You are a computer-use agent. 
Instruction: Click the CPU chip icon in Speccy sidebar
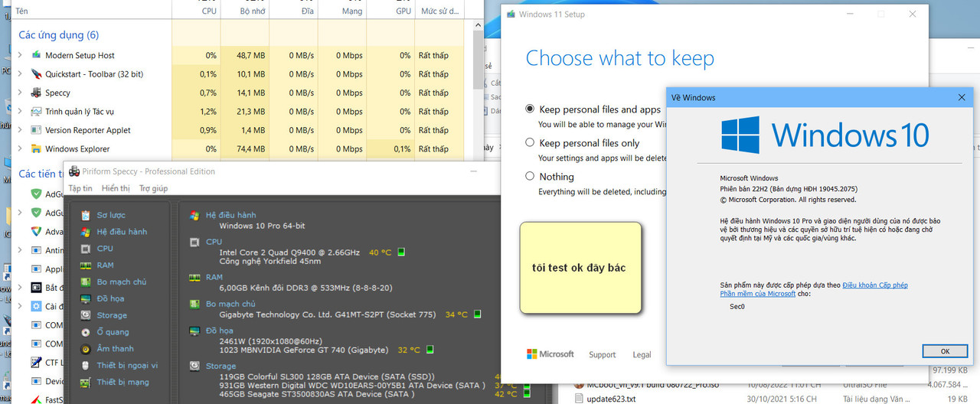click(86, 249)
